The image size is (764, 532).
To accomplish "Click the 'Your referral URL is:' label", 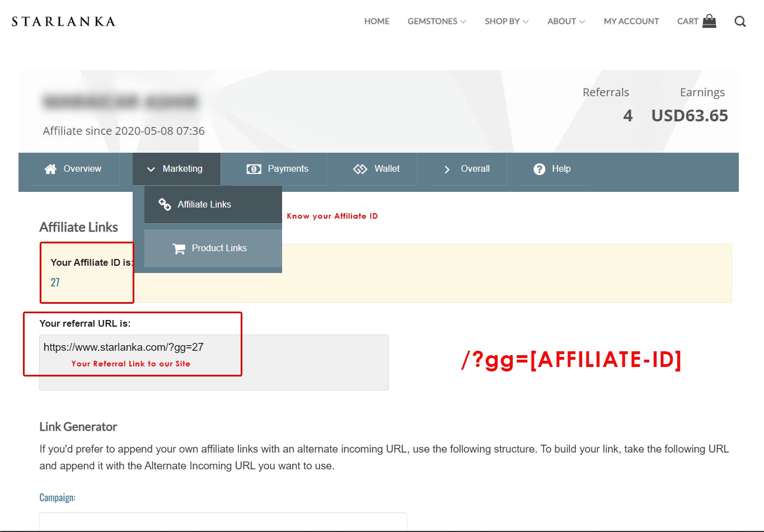I will pos(85,323).
